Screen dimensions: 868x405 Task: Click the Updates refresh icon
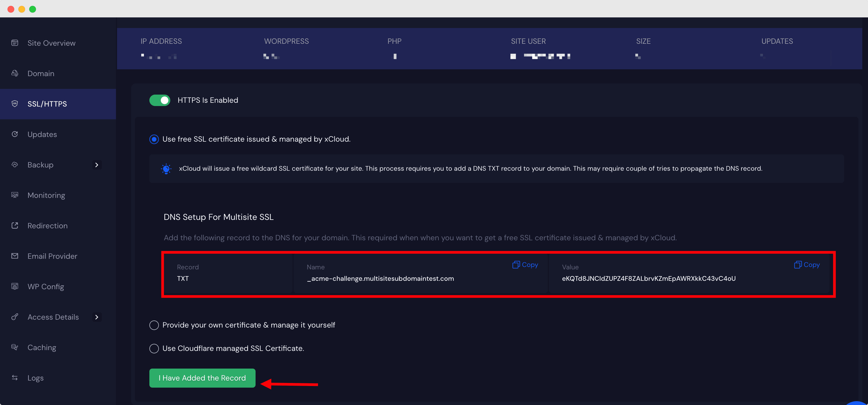coord(15,134)
